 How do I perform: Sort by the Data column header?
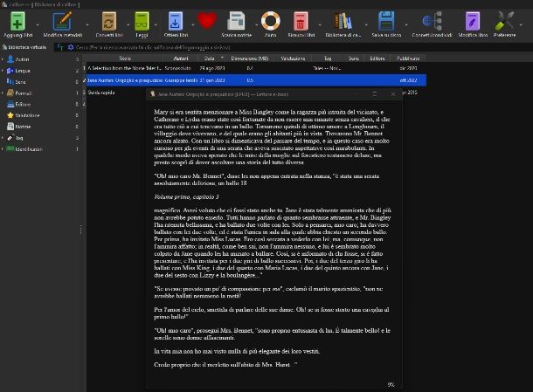[210, 58]
